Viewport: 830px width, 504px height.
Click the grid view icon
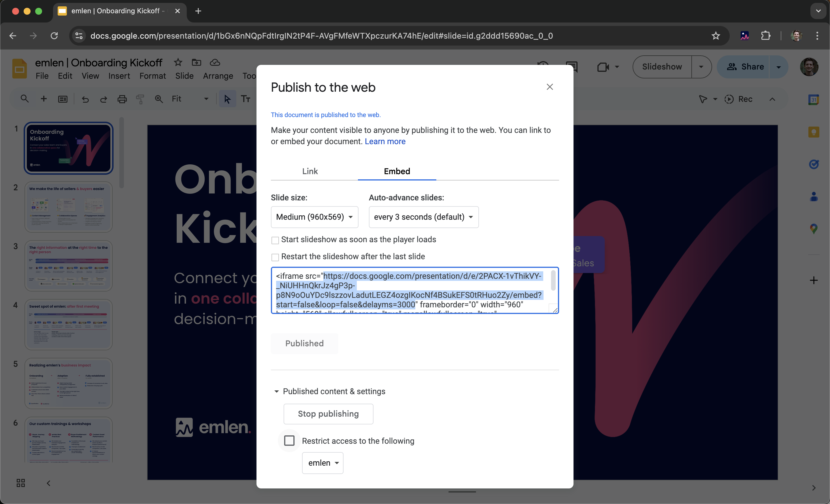point(20,483)
